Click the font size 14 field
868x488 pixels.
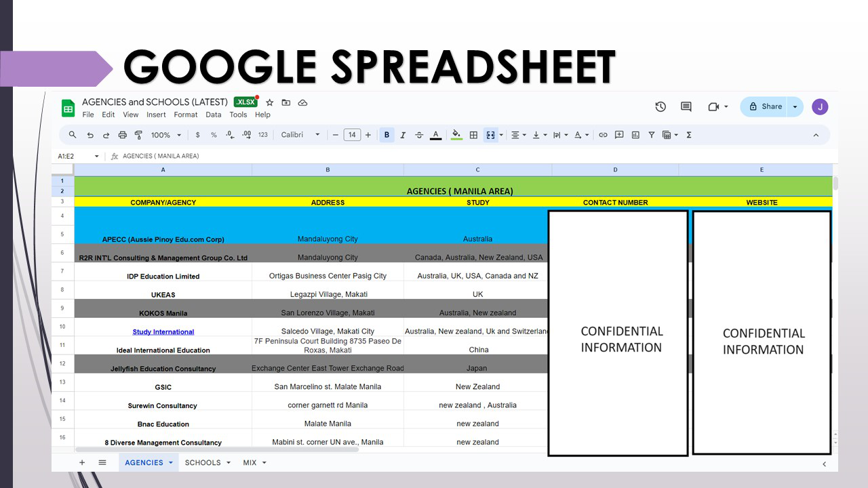(x=352, y=135)
